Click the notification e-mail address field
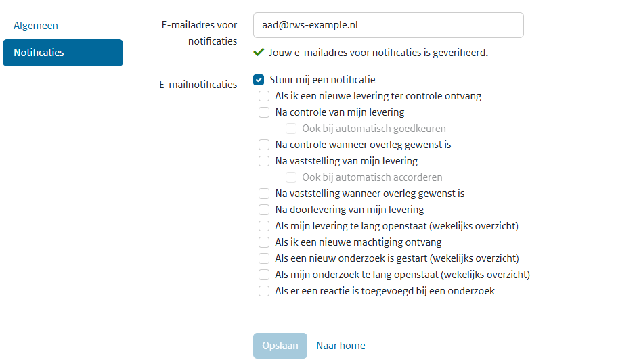The height and width of the screenshot is (364, 637). click(x=388, y=25)
